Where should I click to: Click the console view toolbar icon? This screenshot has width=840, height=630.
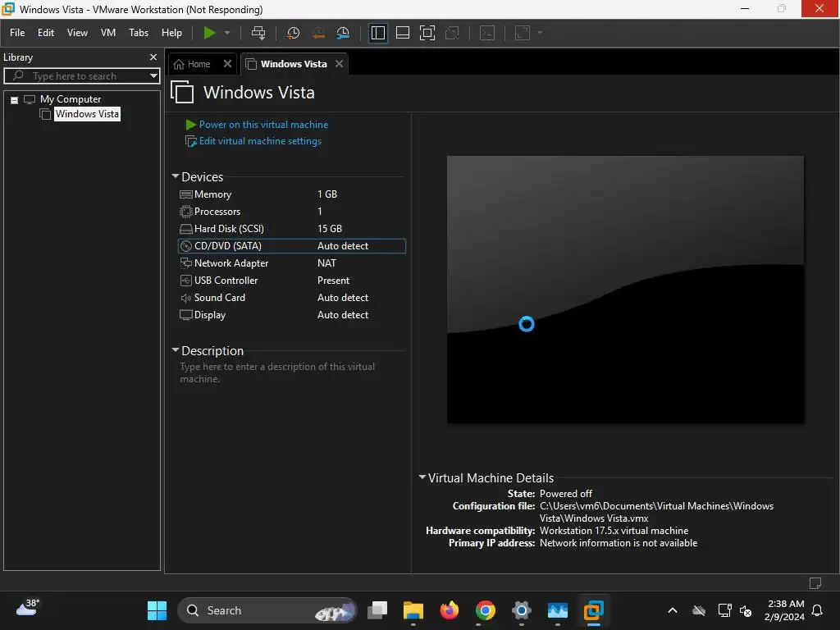(x=487, y=33)
